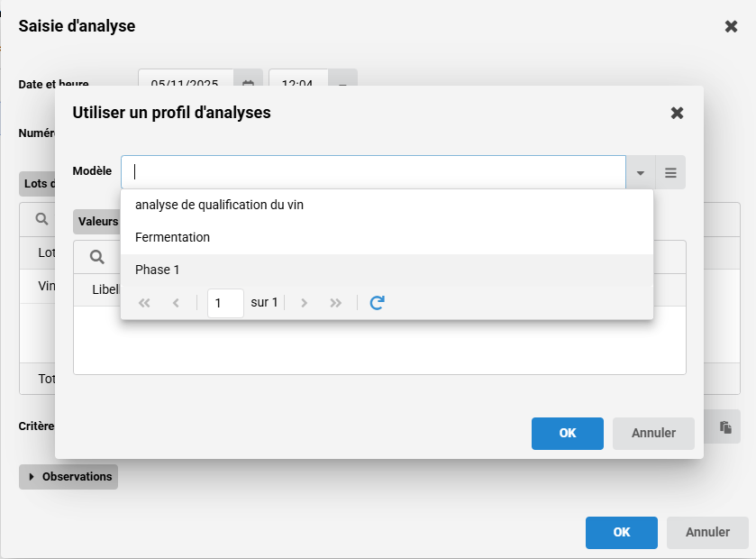756x559 pixels.
Task: Refresh the Modèle dropdown list
Action: tap(377, 303)
